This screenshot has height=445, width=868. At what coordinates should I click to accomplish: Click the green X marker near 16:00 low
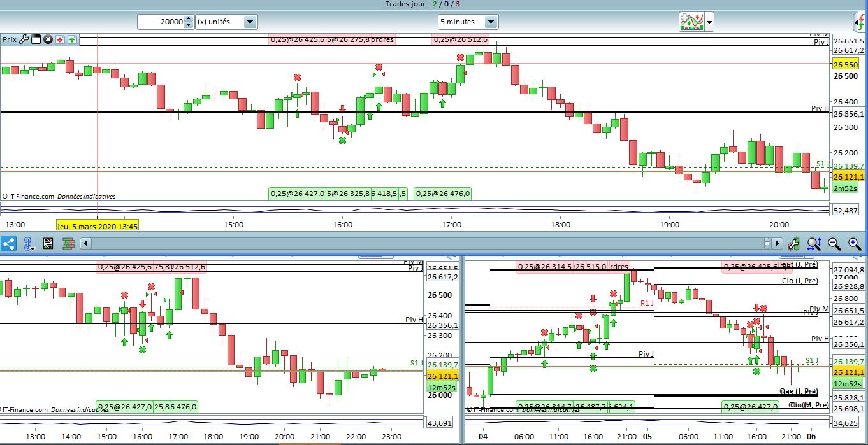tap(342, 140)
